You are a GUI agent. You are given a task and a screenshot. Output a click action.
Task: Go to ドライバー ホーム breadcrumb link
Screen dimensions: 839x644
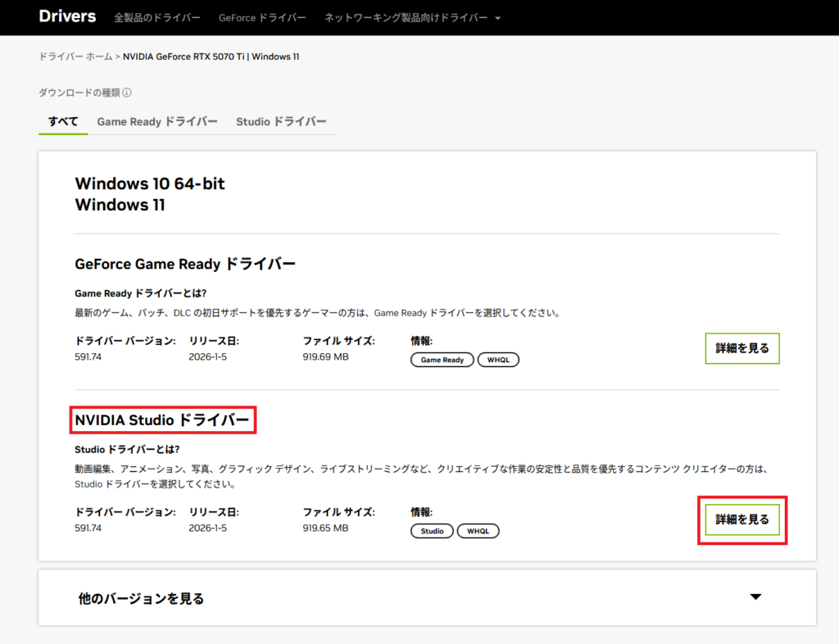75,57
